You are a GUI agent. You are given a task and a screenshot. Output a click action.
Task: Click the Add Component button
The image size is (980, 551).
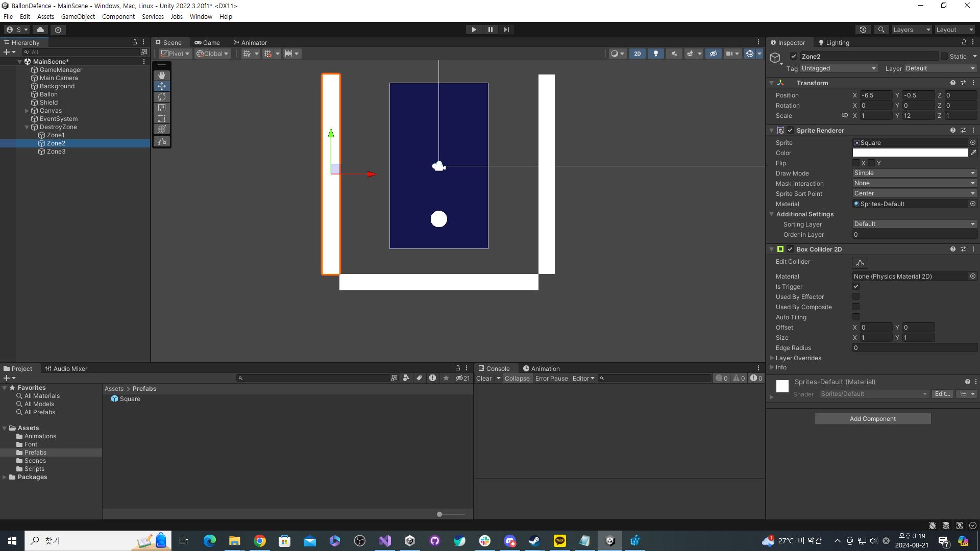click(872, 419)
